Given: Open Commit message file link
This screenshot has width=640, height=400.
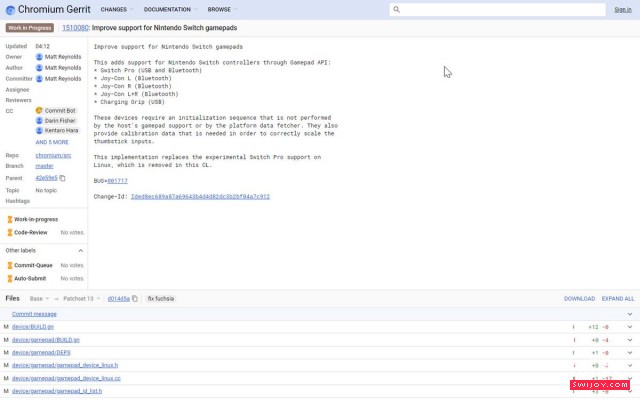Looking at the screenshot, I should pos(34,314).
